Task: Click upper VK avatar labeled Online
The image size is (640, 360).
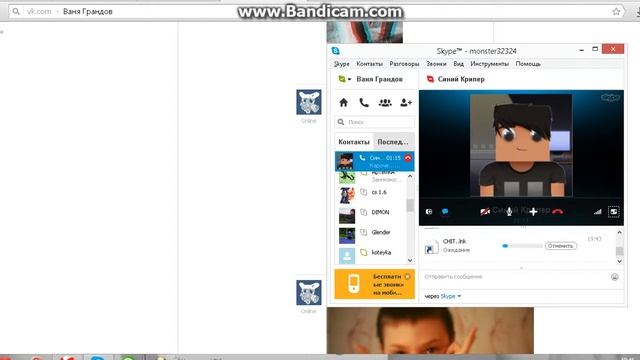Action: pos(309,102)
